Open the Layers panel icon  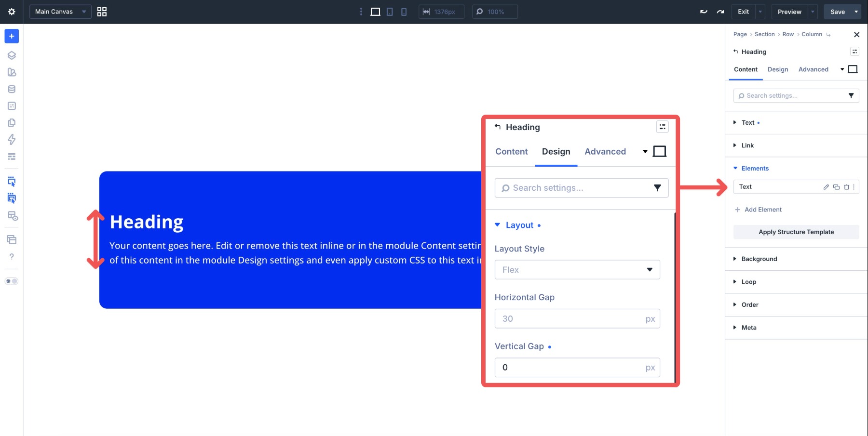coord(12,55)
